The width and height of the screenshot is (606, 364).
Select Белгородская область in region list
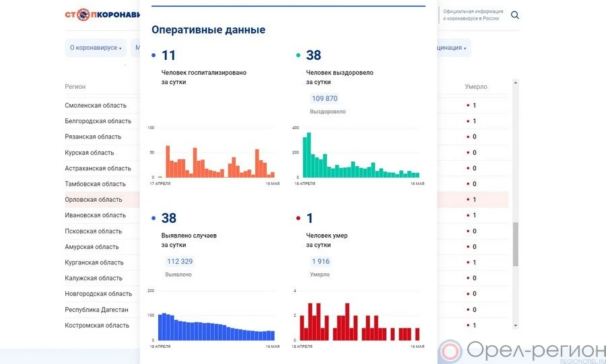[x=98, y=121]
